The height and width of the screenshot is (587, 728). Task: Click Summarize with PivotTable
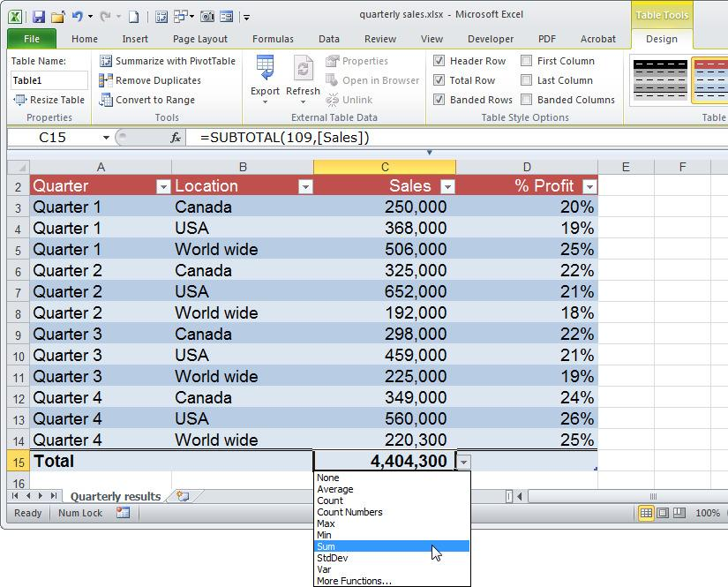[168, 61]
